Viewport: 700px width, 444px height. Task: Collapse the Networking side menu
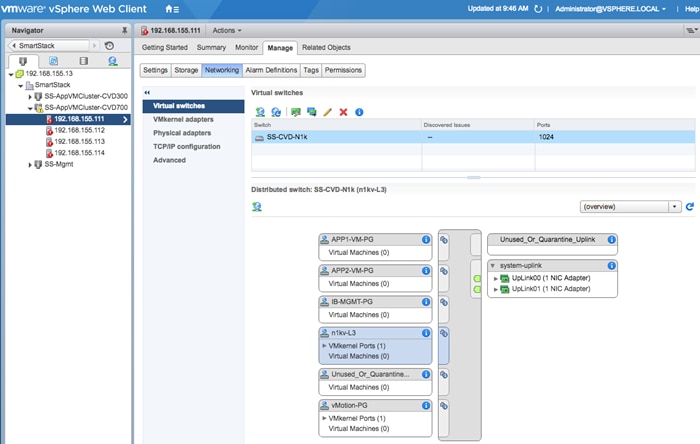pyautogui.click(x=147, y=92)
